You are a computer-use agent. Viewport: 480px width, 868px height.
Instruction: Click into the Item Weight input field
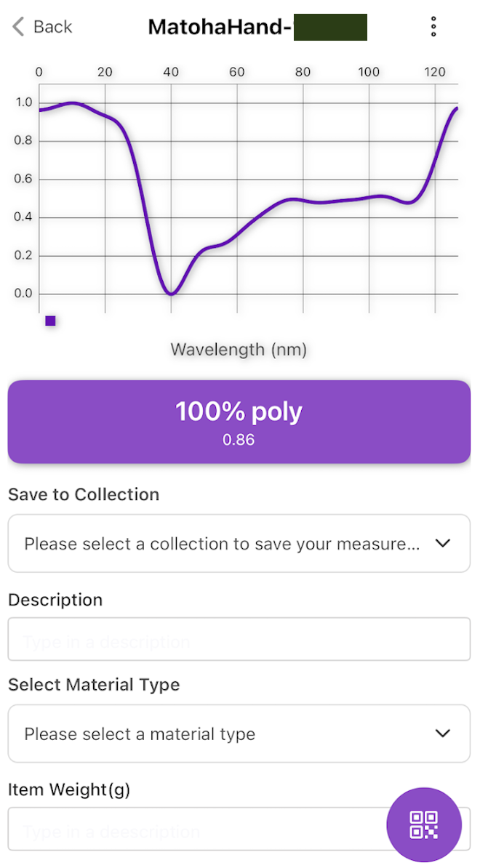196,829
